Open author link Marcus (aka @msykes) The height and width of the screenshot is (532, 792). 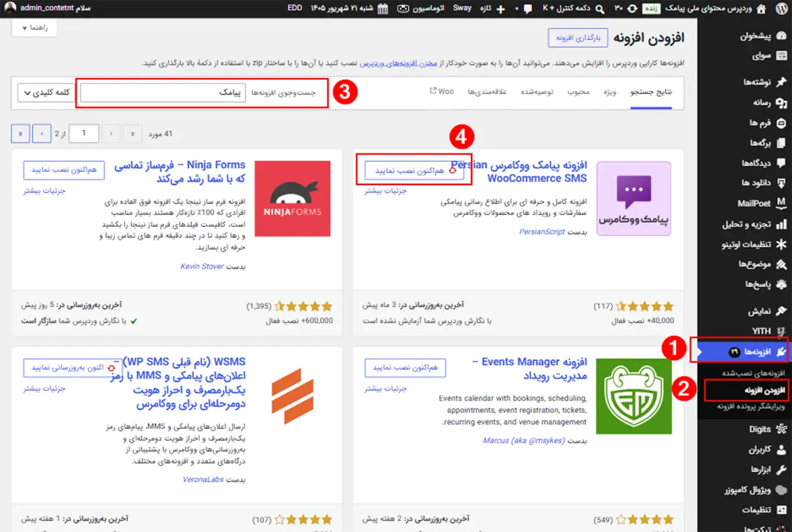pos(524,440)
